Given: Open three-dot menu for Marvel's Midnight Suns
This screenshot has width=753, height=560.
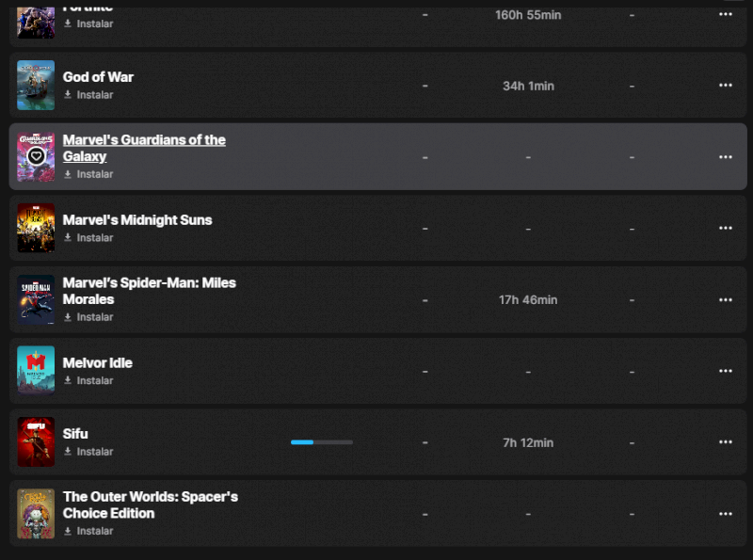Looking at the screenshot, I should [725, 229].
